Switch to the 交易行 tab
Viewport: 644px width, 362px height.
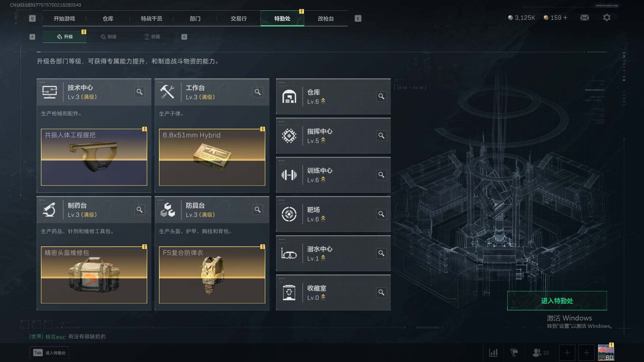(x=239, y=18)
